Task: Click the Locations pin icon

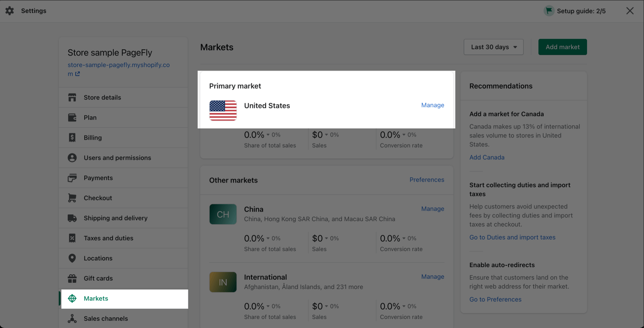Action: 72,258
